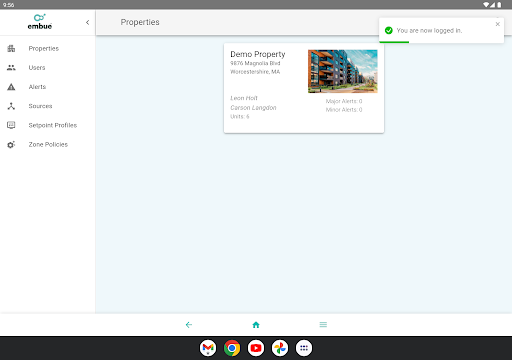Click the Minor Alerts: 0 text
The height and width of the screenshot is (360, 512).
pos(344,110)
